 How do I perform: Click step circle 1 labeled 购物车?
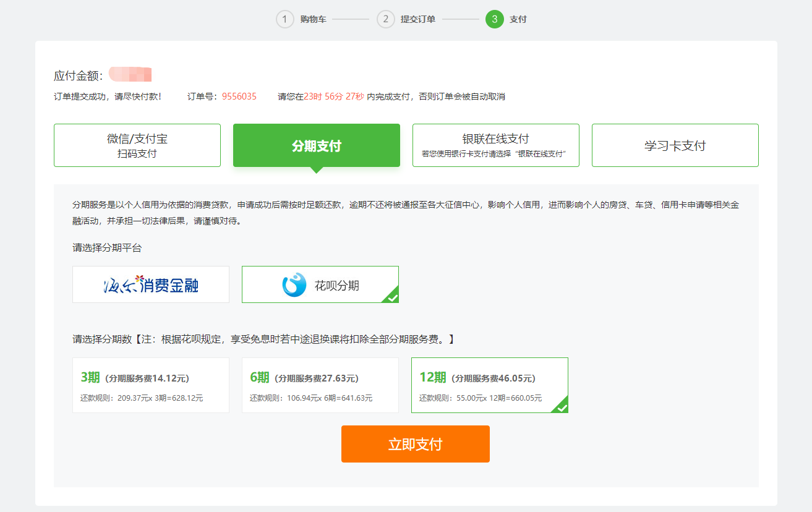pyautogui.click(x=284, y=19)
